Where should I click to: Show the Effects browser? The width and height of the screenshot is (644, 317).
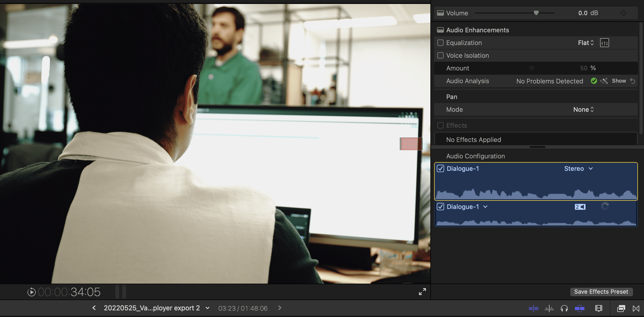[x=621, y=308]
